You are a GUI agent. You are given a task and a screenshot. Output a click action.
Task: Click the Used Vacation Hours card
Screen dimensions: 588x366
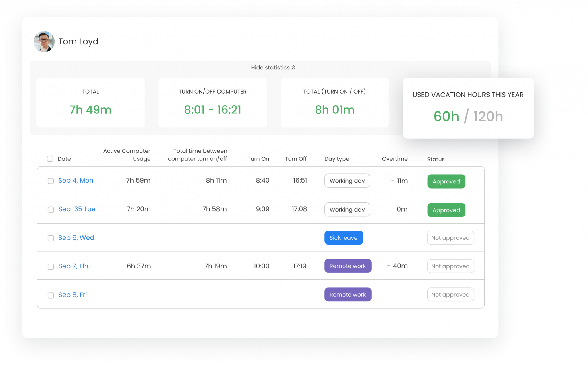tap(468, 108)
